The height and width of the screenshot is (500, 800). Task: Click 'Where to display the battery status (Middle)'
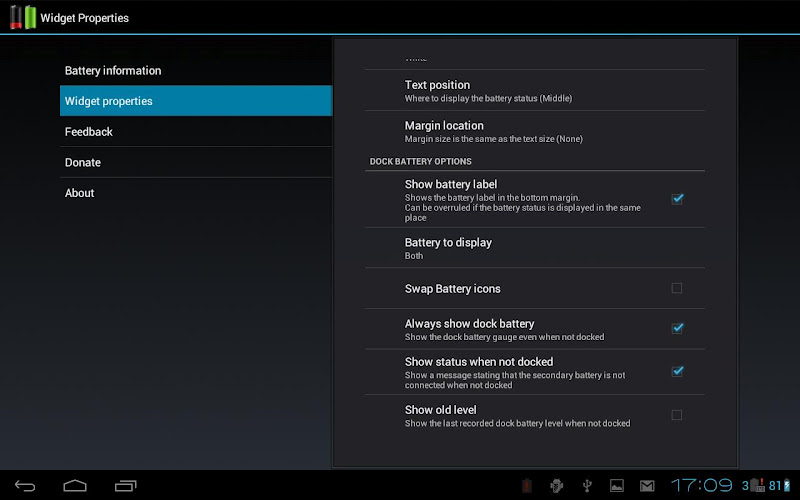point(488,98)
